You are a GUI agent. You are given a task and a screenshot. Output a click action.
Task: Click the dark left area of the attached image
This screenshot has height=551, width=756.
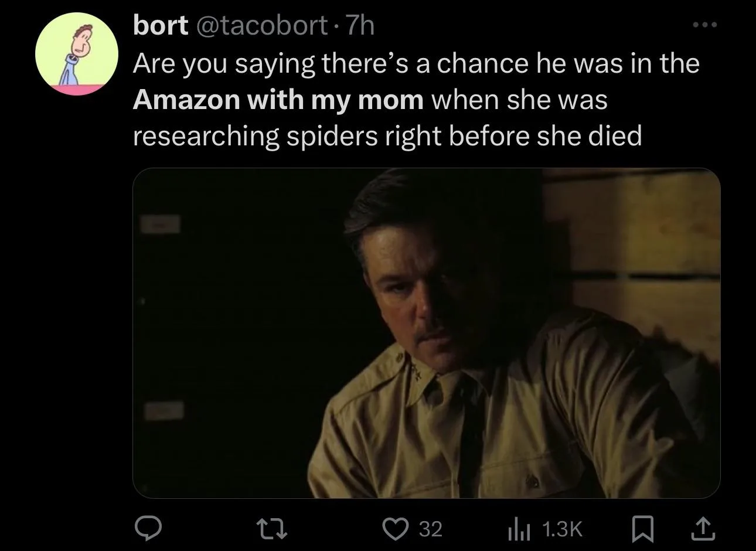coord(234,322)
